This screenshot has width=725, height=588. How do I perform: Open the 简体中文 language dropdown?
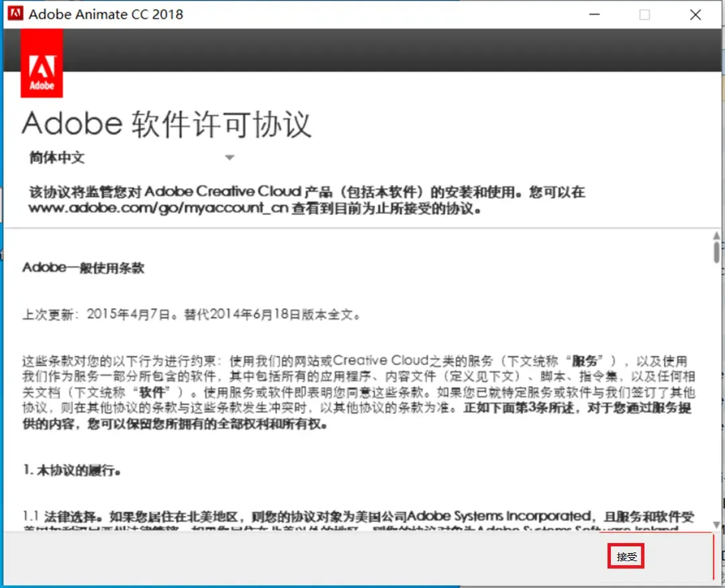[132, 158]
